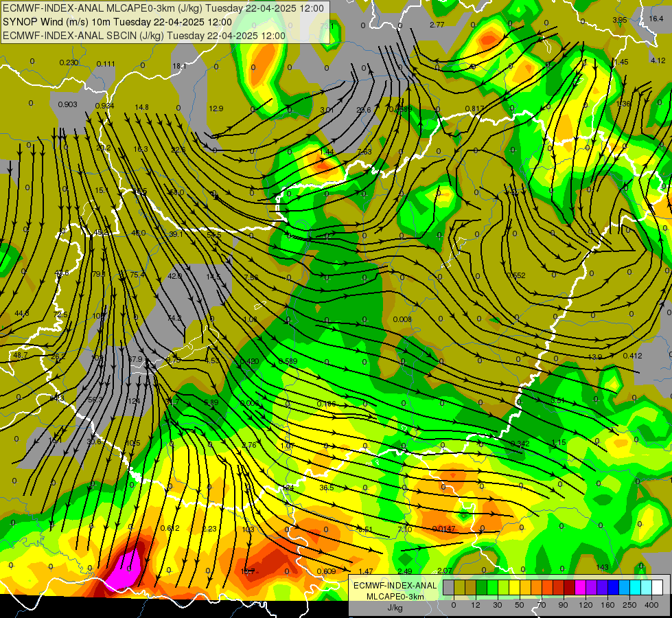Click the map value '143'

click(x=602, y=567)
